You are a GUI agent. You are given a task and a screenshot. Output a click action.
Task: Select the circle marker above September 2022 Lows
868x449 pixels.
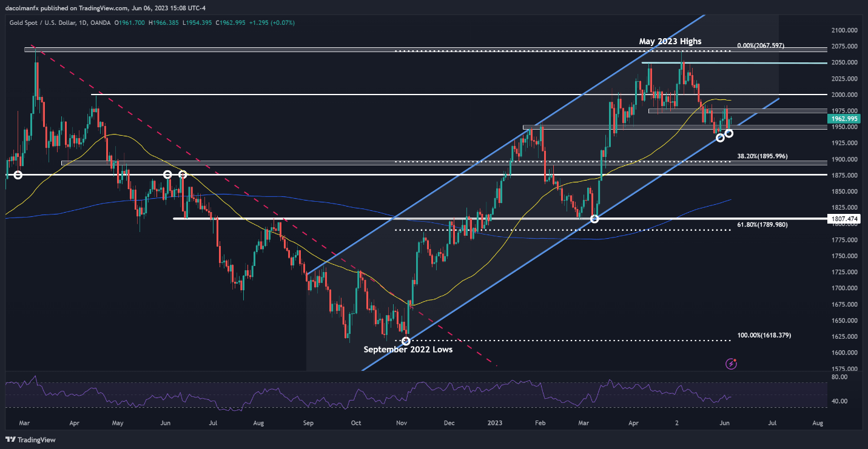[x=406, y=341]
